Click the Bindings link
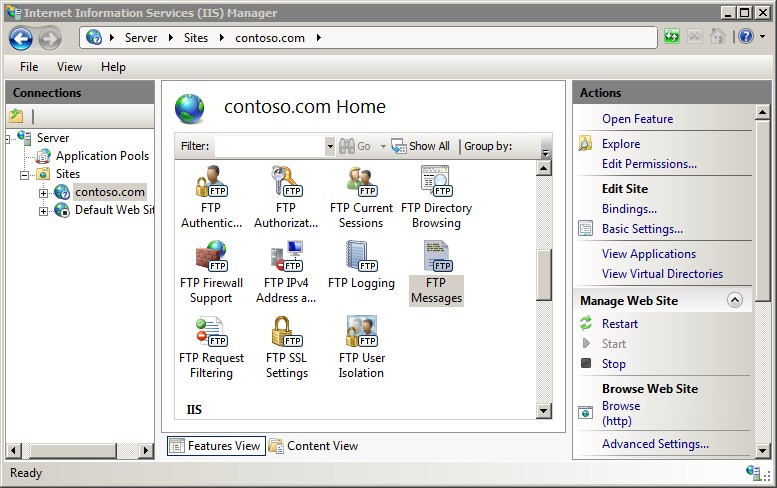Viewport: 777px width, 488px height. [x=629, y=209]
